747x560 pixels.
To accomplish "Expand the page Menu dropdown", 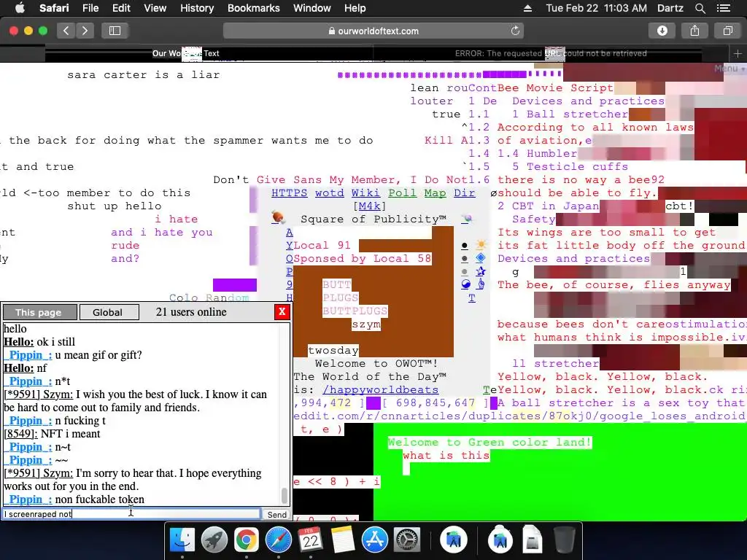I will (x=729, y=69).
